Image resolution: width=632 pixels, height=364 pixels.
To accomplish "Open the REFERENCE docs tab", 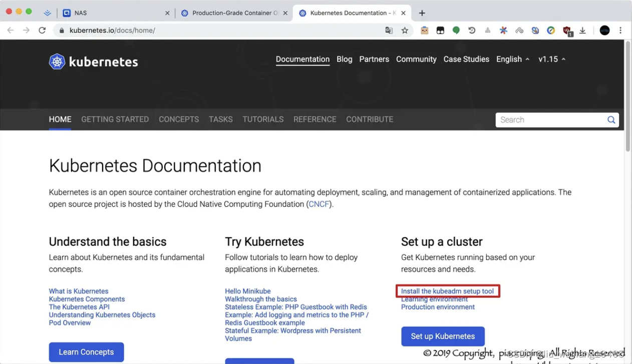I will click(315, 119).
